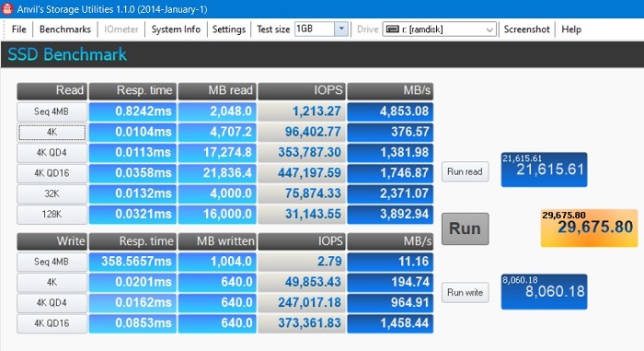Select the read 4K test button
This screenshot has height=351, width=644.
(x=52, y=132)
